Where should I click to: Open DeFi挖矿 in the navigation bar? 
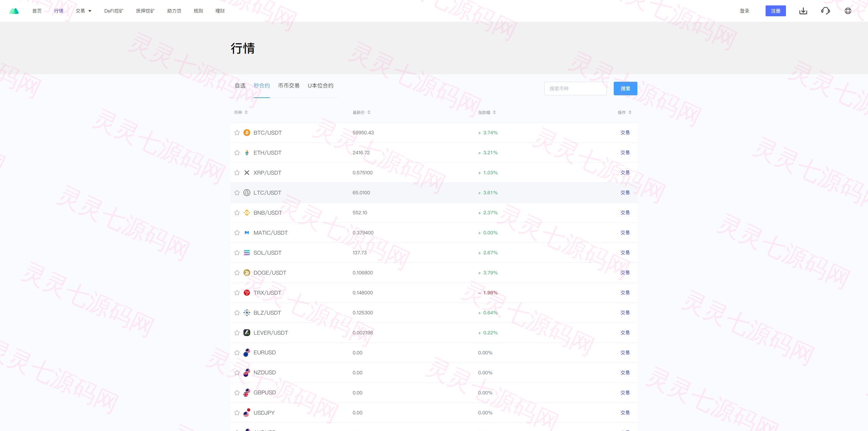pos(114,11)
